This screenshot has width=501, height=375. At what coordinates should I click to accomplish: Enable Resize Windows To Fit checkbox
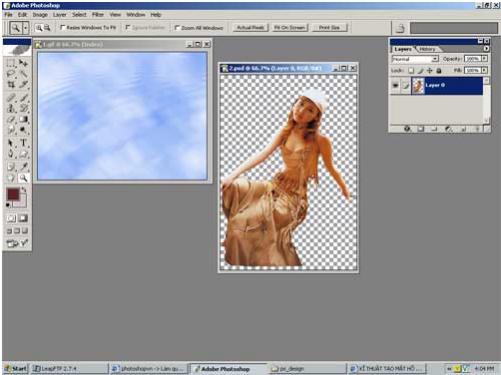[x=62, y=28]
